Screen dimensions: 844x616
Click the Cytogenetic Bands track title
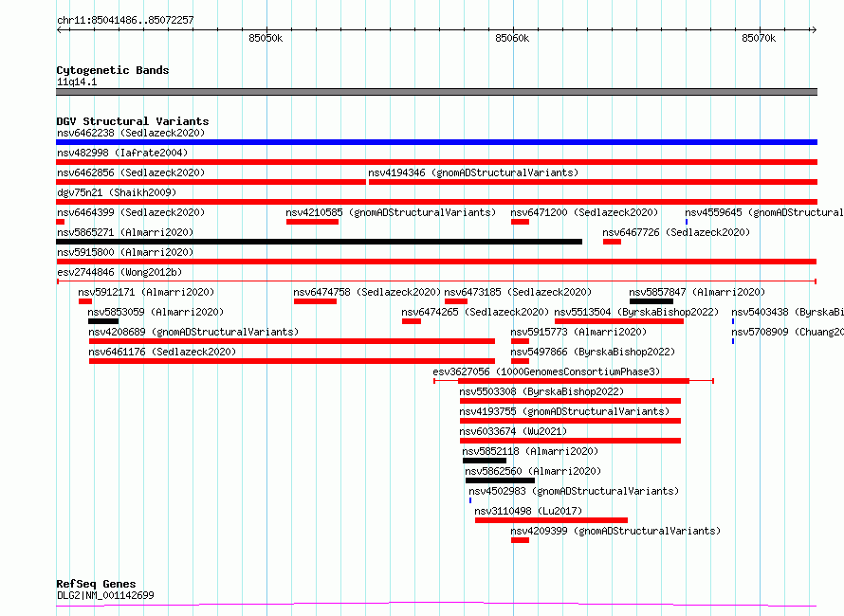[113, 70]
